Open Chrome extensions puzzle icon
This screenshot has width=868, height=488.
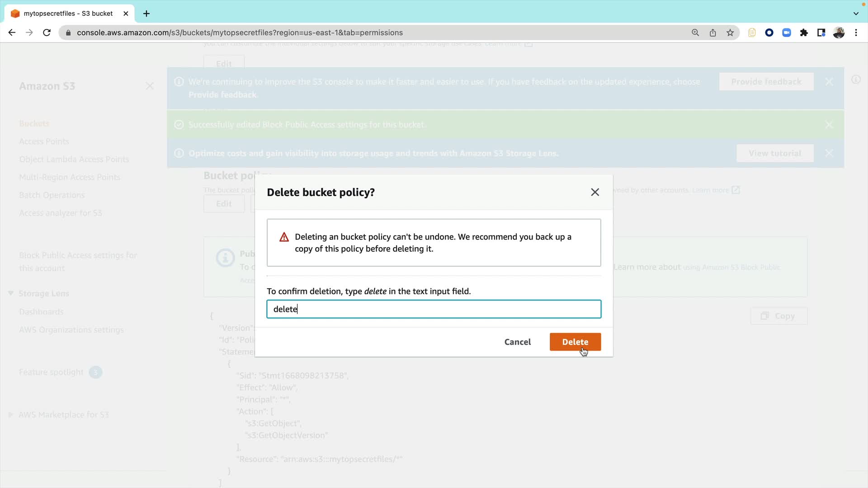click(x=804, y=33)
